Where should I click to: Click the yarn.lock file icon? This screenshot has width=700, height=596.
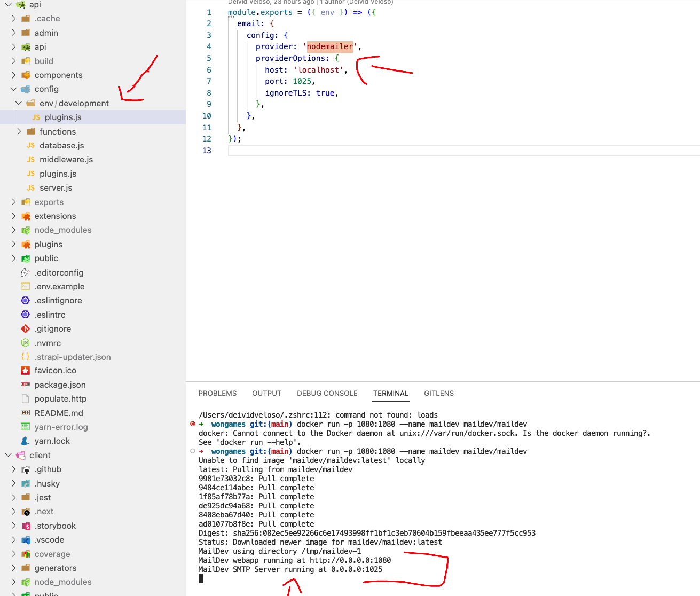pyautogui.click(x=25, y=441)
